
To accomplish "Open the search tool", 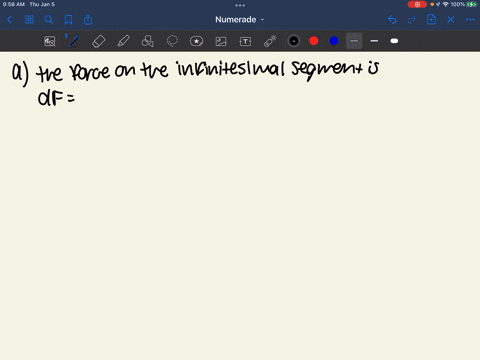I will tap(49, 20).
